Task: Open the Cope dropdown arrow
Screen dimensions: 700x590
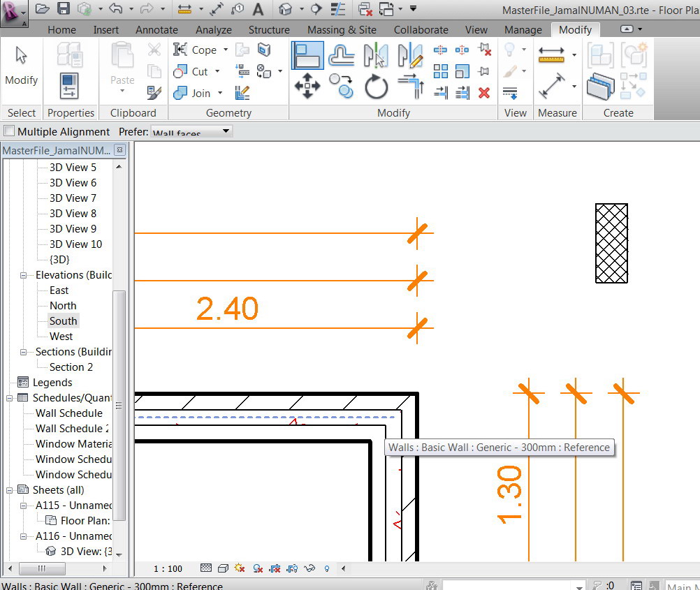Action: tap(226, 50)
